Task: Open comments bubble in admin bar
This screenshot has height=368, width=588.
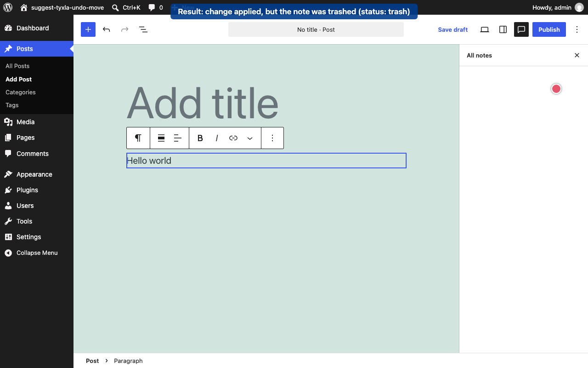Action: [x=156, y=7]
